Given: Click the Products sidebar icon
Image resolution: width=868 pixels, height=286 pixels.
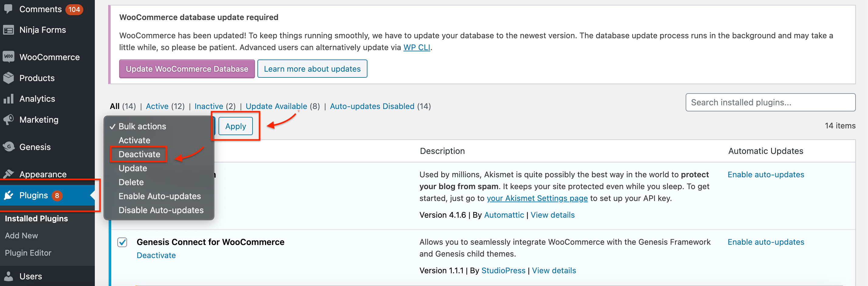Looking at the screenshot, I should click(x=37, y=78).
